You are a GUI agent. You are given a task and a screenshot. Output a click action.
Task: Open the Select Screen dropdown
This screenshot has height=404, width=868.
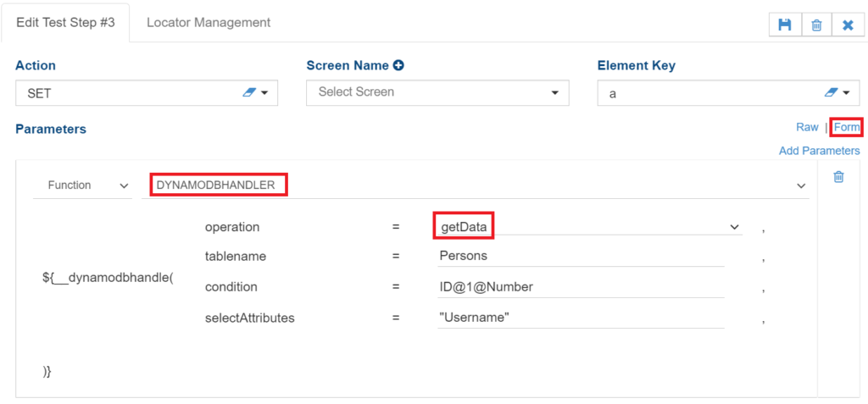click(437, 92)
